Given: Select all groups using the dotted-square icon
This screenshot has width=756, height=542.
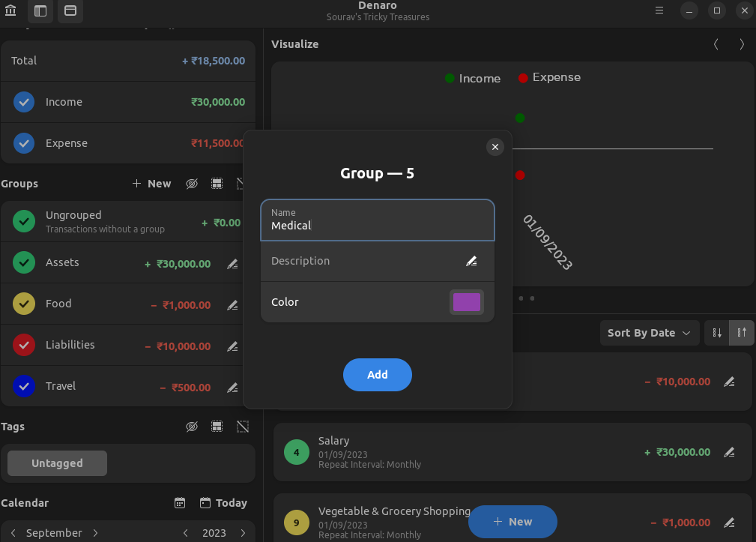Looking at the screenshot, I should point(217,183).
